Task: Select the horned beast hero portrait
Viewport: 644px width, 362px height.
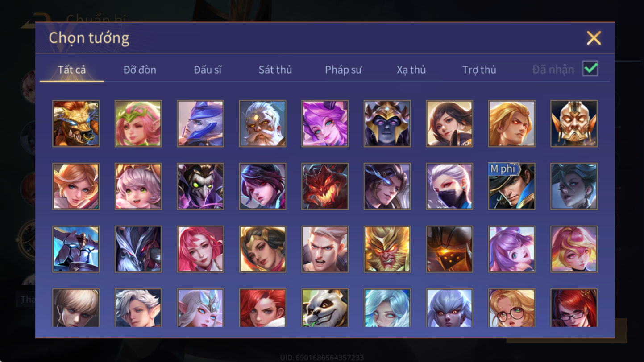Action: (76, 123)
